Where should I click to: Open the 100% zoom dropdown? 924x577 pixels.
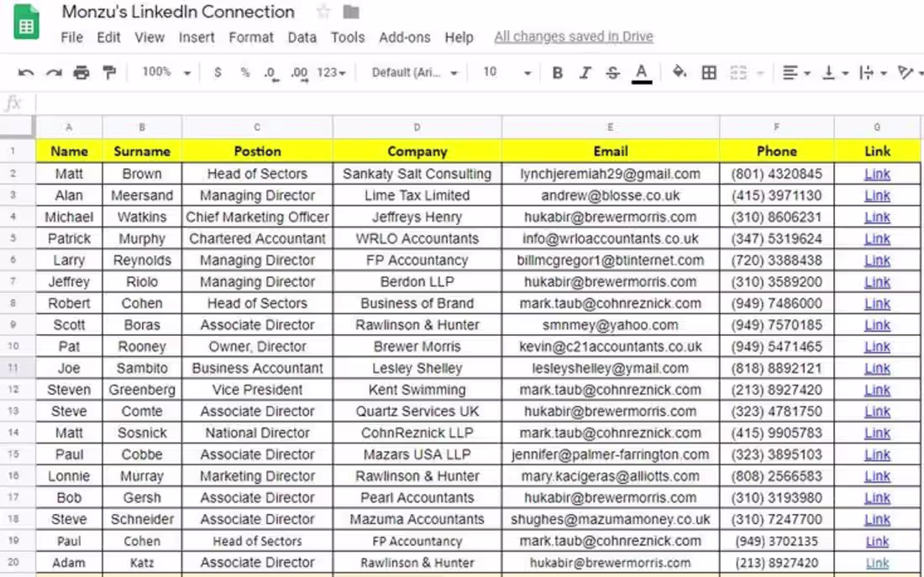click(x=166, y=72)
